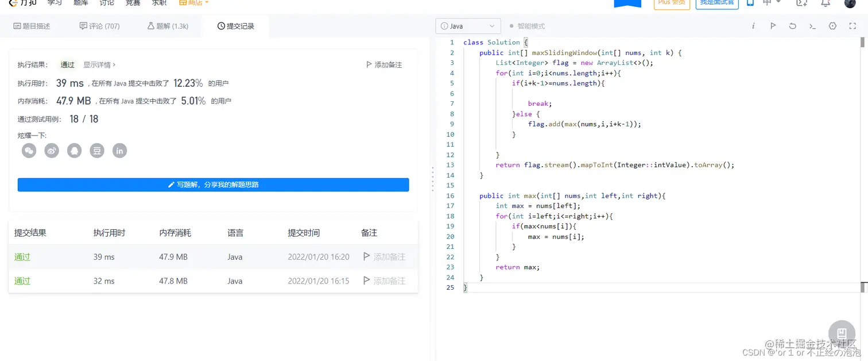Click 2022/01/20 16:20 submit time
Screen dimensions: 868x361
319,257
